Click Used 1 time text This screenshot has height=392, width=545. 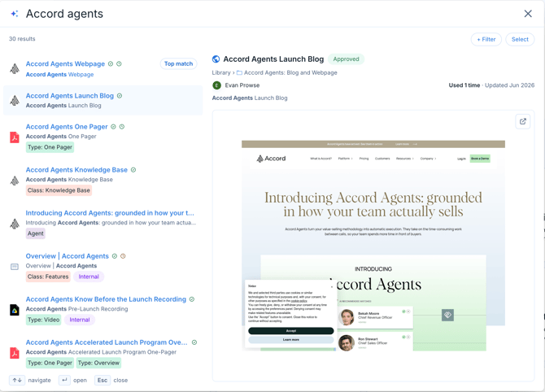point(464,85)
